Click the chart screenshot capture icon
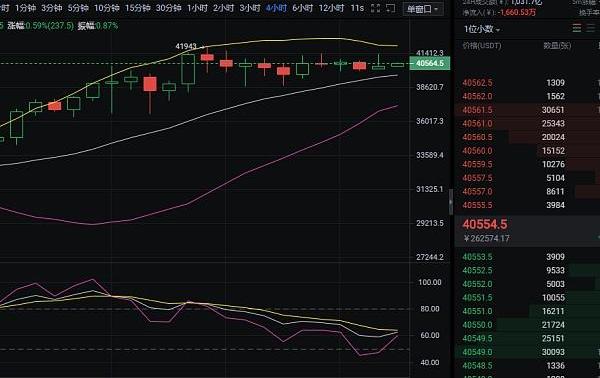 (x=390, y=8)
